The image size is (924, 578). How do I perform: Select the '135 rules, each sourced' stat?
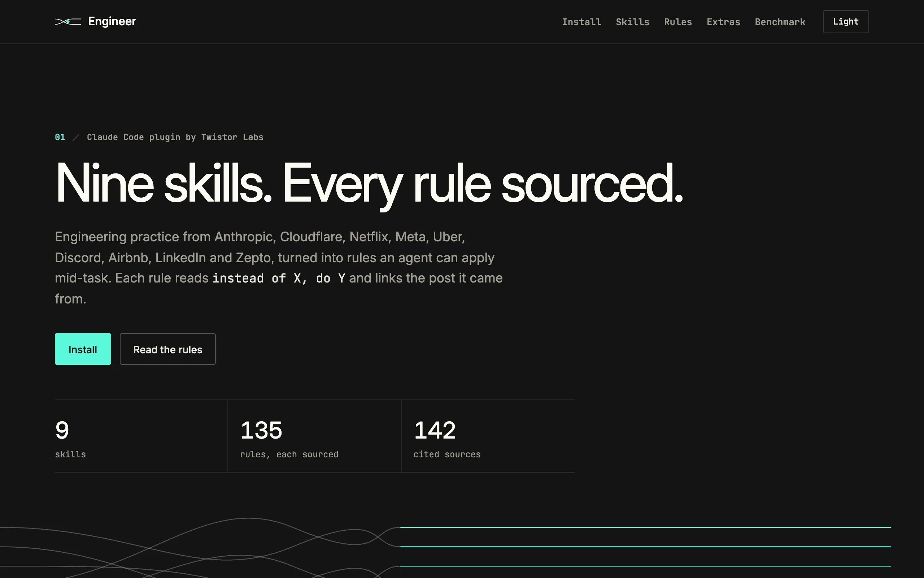[315, 436]
